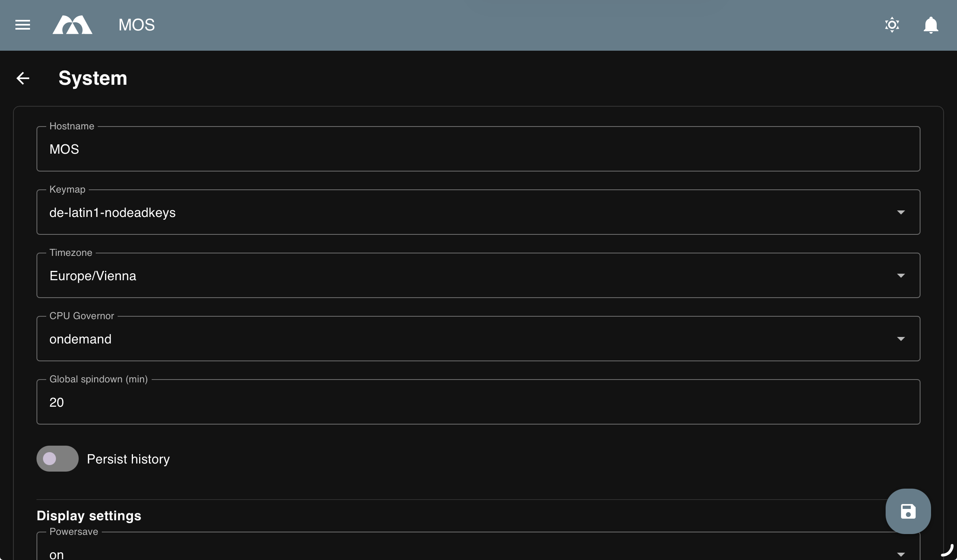Enable the Persist history switch
The width and height of the screenshot is (957, 560).
click(x=57, y=459)
